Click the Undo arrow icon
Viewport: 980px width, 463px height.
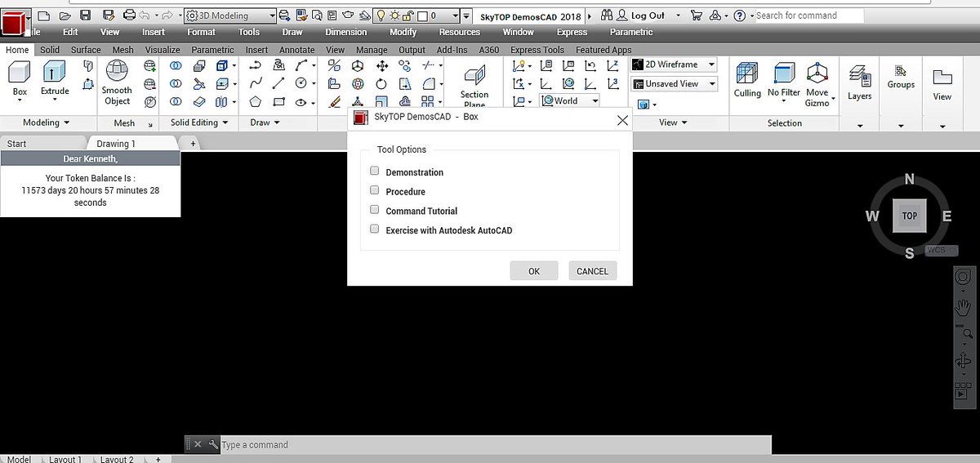pos(145,15)
